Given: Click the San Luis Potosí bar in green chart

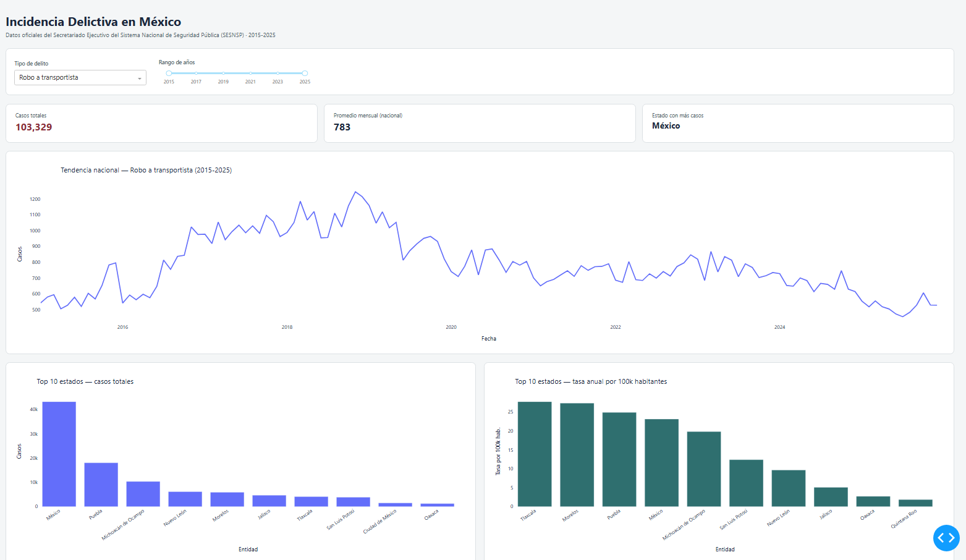Looking at the screenshot, I should [x=746, y=483].
